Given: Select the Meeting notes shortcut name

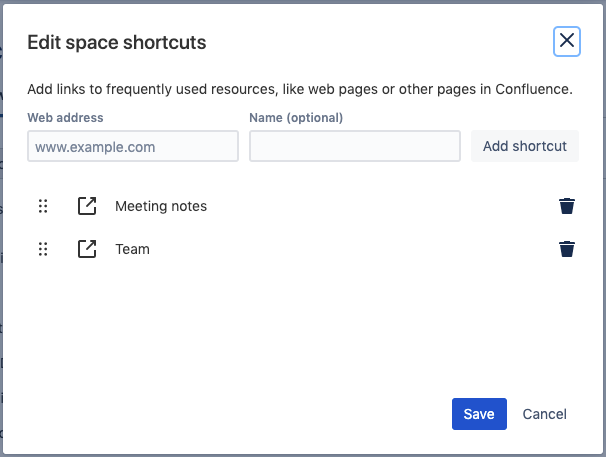Looking at the screenshot, I should coord(161,206).
